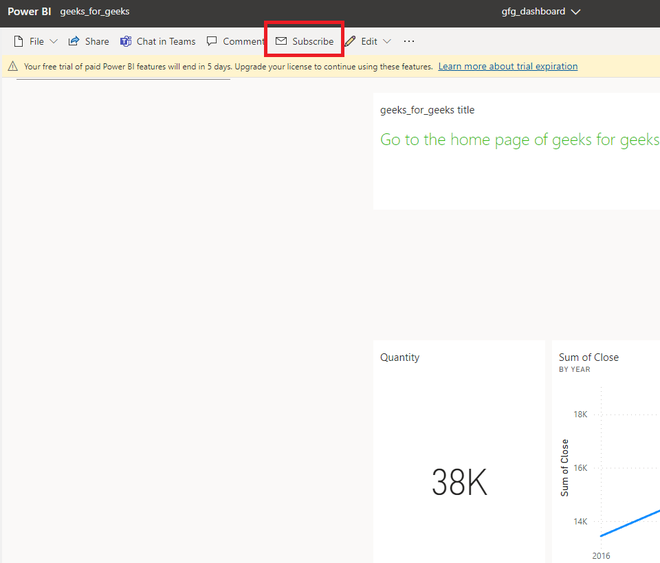Click the vertical Sum of Close axis title
The image size is (660, 563).
click(564, 468)
